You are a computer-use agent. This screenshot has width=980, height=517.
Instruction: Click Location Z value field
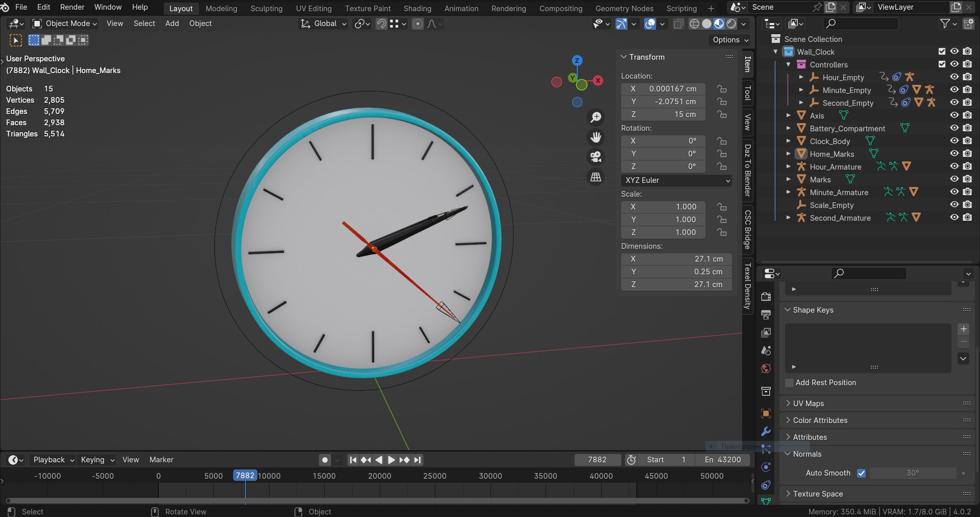click(663, 115)
